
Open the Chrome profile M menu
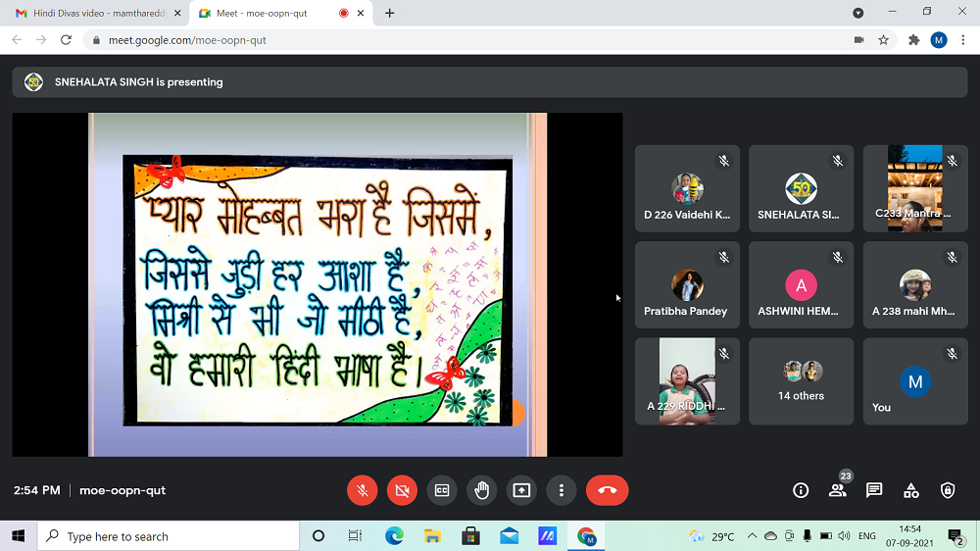pos(939,40)
